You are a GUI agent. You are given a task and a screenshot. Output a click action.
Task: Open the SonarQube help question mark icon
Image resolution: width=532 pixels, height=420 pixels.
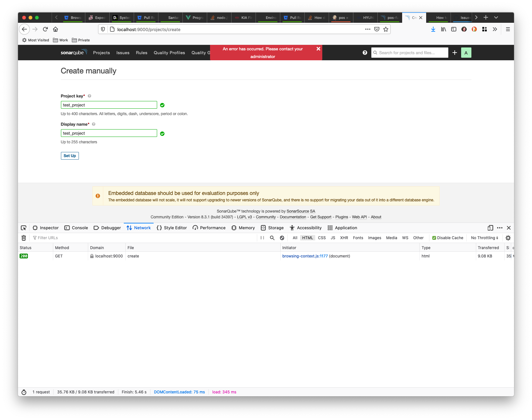[x=365, y=53]
